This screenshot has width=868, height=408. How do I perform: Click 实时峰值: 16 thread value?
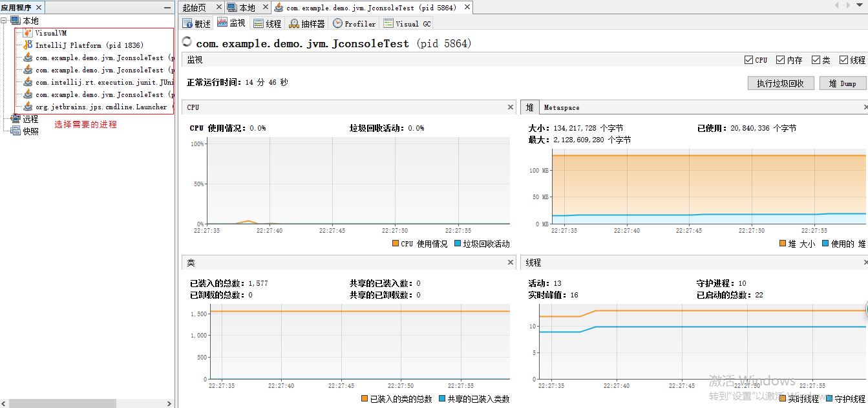(553, 295)
